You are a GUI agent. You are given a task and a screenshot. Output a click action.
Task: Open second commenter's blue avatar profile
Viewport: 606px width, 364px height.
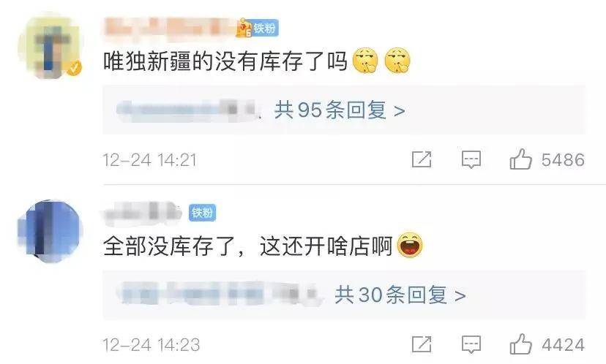(x=50, y=232)
